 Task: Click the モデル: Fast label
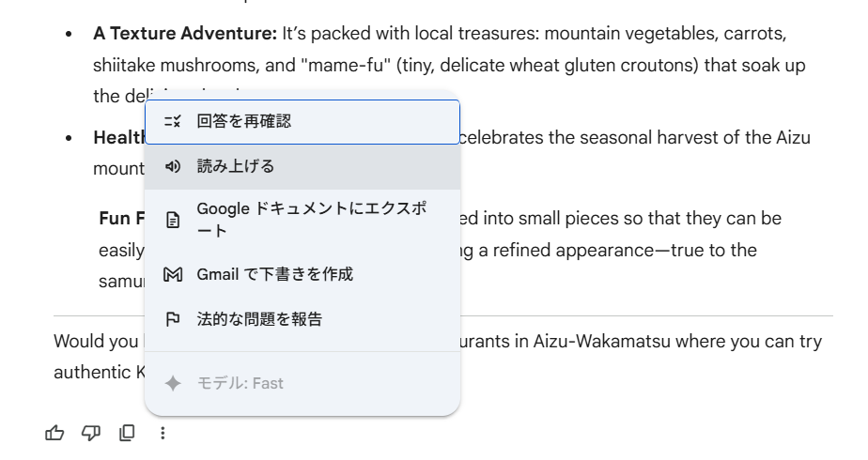(x=240, y=383)
